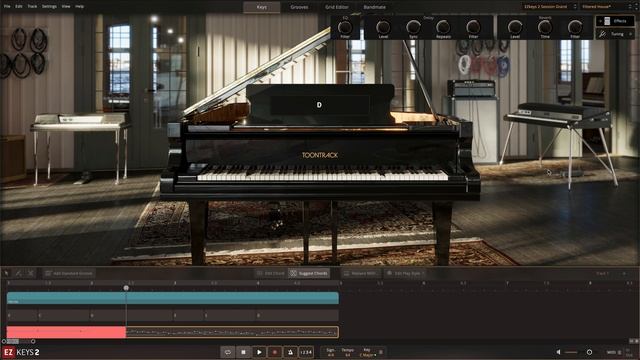The width and height of the screenshot is (640, 360).
Task: Open the Edit Play Style dropdown
Action: click(405, 273)
